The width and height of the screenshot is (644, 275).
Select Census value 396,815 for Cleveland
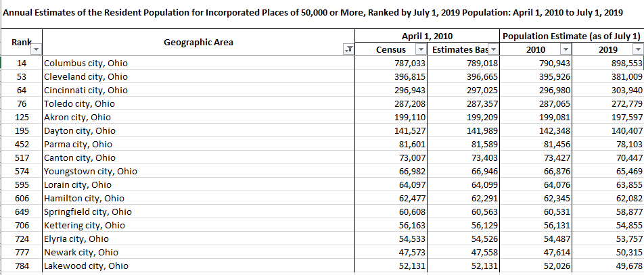[x=391, y=77]
